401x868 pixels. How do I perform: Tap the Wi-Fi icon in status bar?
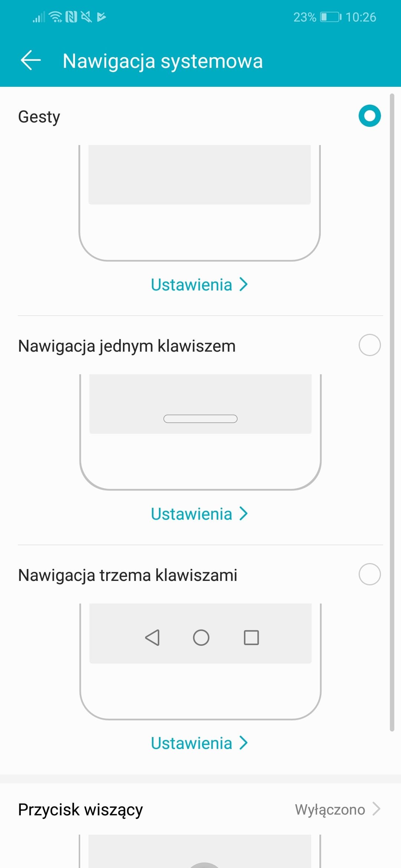coord(56,17)
